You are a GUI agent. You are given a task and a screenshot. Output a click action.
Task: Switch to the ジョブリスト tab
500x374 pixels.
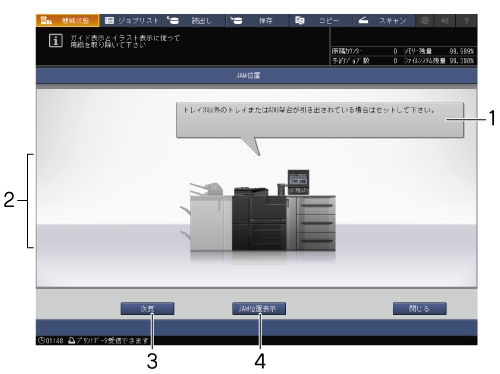tap(131, 21)
